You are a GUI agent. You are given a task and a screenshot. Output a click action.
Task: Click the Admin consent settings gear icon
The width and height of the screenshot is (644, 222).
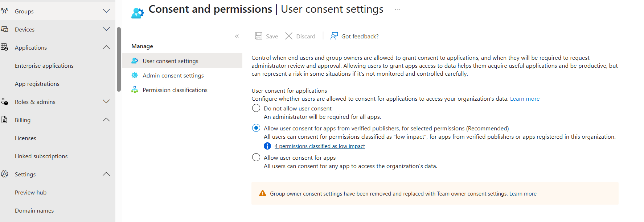point(135,75)
